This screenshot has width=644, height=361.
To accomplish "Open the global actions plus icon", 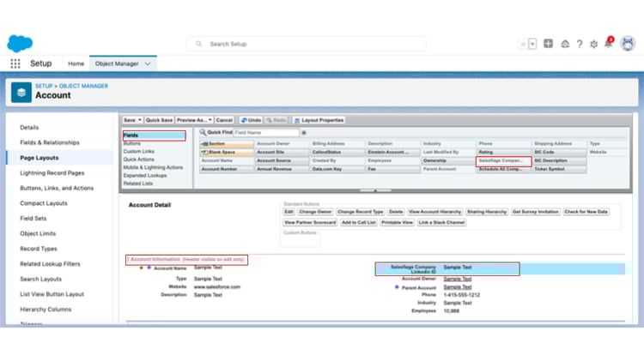I will coord(548,44).
